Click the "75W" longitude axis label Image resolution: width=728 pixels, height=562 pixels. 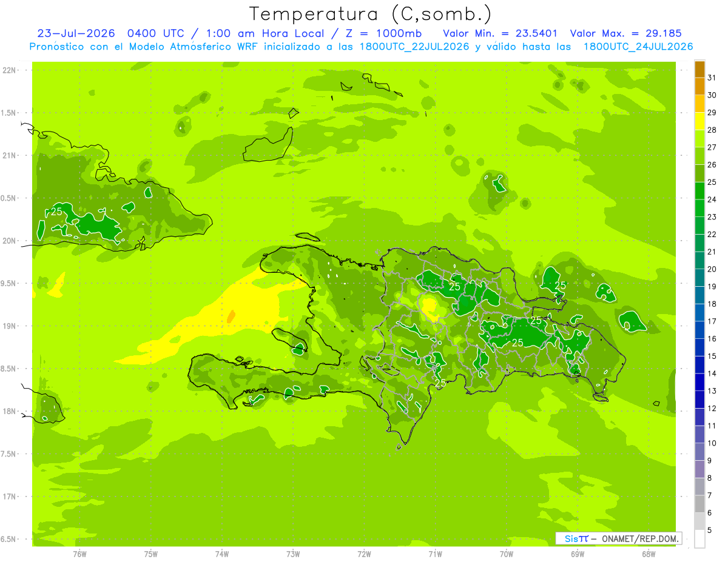[x=151, y=554]
